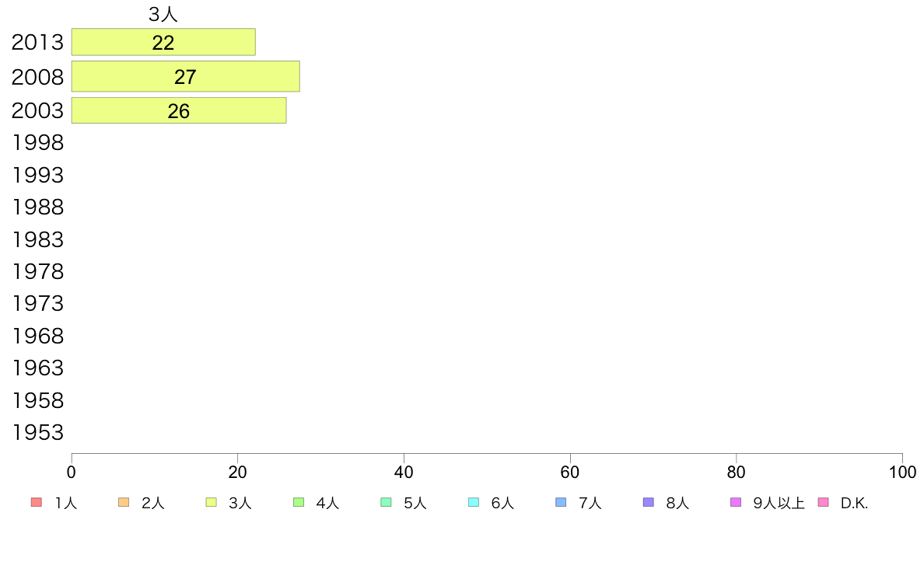Click the 1998 year label
This screenshot has width=924, height=572.
[x=37, y=143]
